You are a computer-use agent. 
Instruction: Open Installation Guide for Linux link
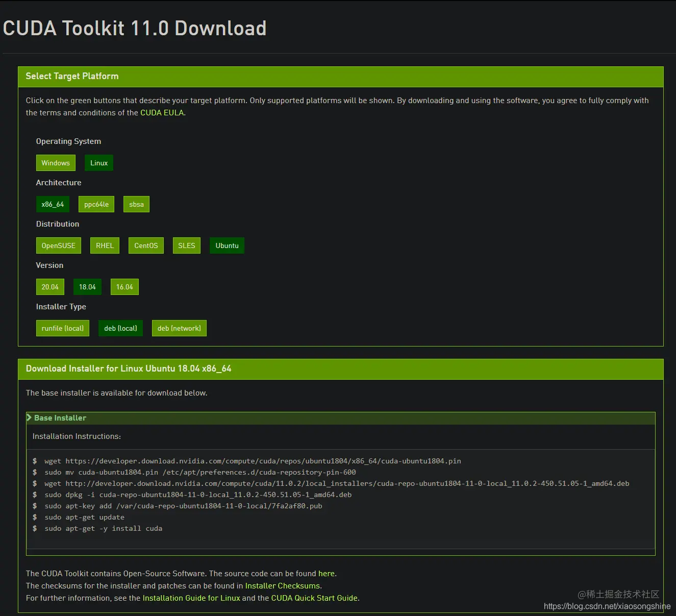[x=191, y=598]
